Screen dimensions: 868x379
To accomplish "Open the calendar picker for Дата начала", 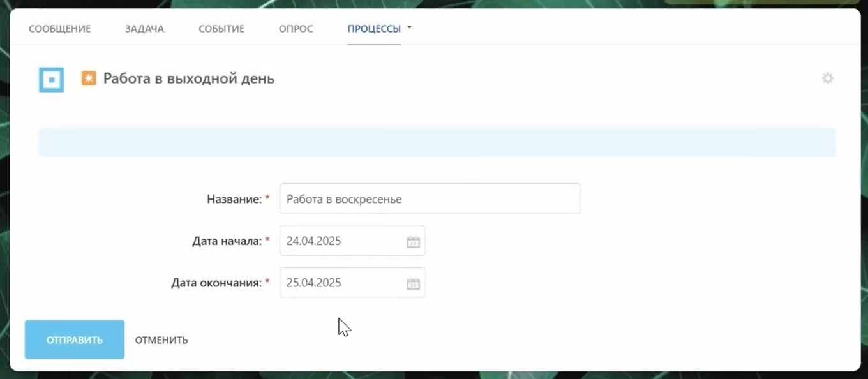I will (x=413, y=241).
